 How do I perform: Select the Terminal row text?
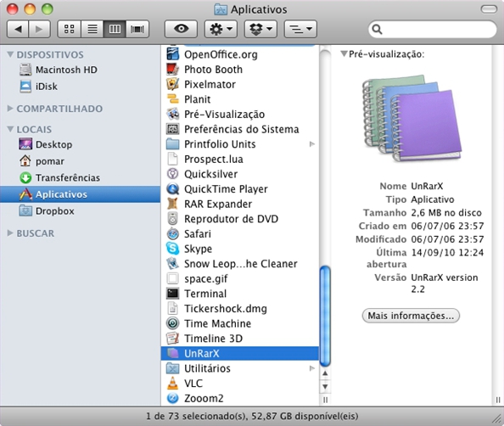click(x=205, y=294)
